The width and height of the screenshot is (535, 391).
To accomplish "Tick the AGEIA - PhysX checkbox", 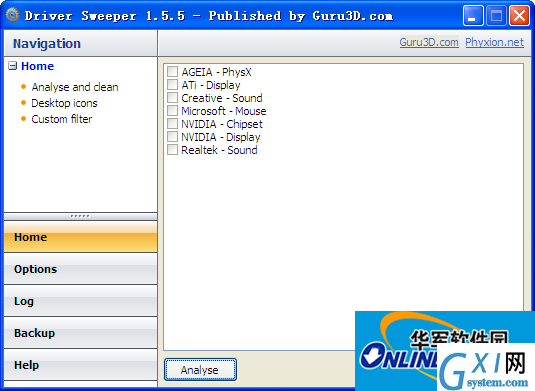I will tap(172, 72).
